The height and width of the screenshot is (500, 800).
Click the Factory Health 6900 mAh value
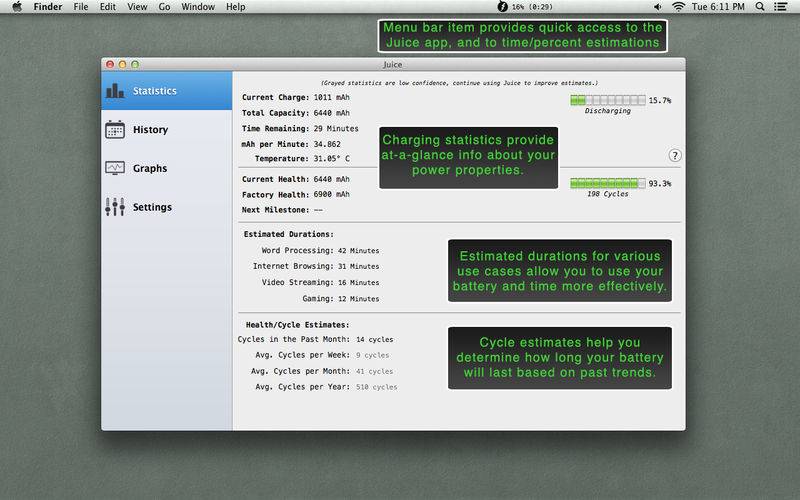point(332,194)
